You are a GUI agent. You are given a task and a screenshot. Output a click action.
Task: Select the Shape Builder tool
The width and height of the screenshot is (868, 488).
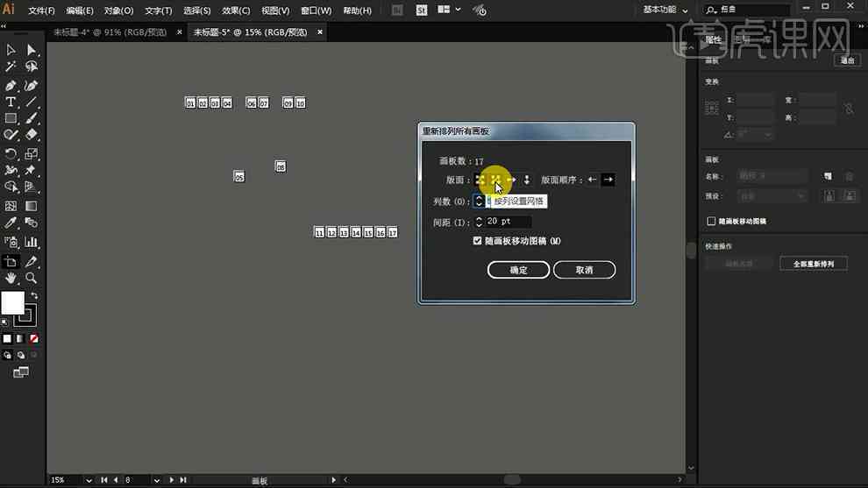point(11,187)
